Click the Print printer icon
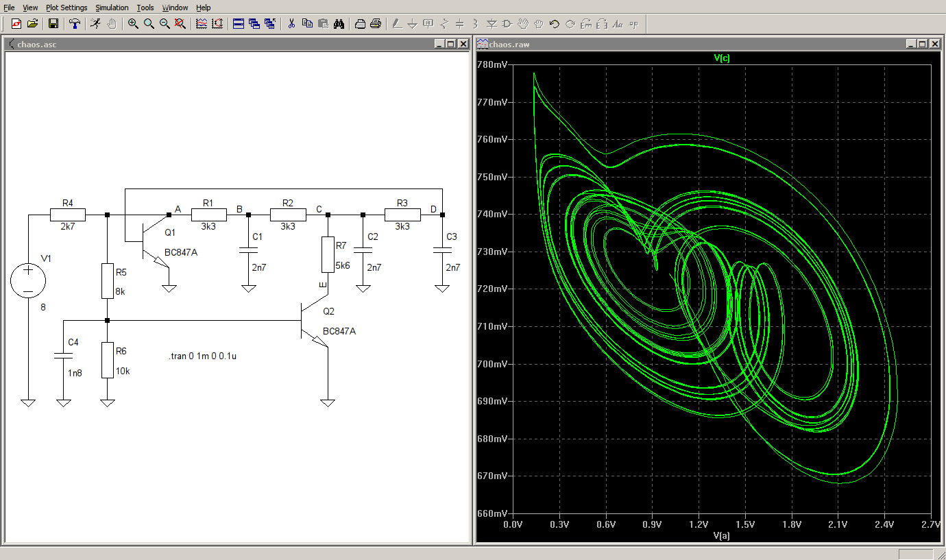 (x=376, y=23)
